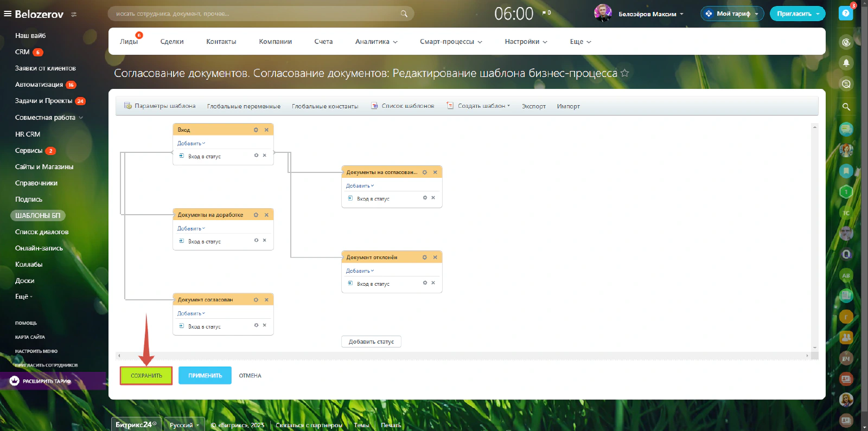The width and height of the screenshot is (868, 431).
Task: Add page to favorites with star icon
Action: (624, 73)
